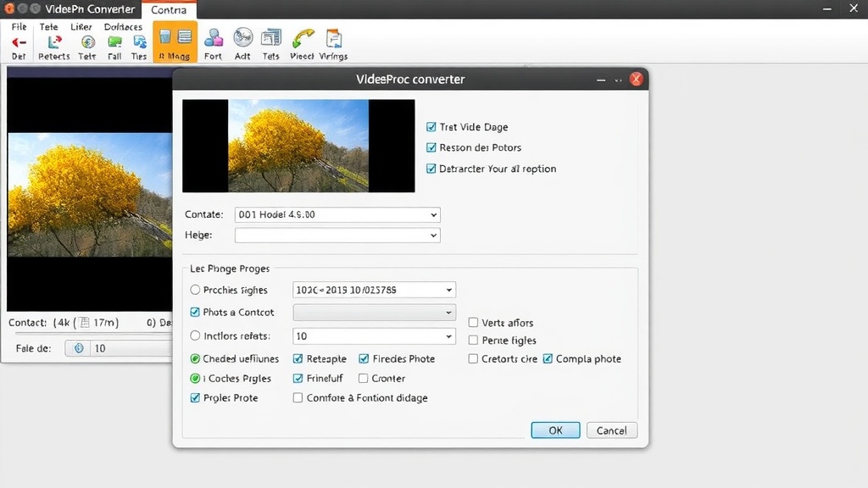Click the Adt disc icon
The image size is (868, 488).
pyautogui.click(x=243, y=38)
